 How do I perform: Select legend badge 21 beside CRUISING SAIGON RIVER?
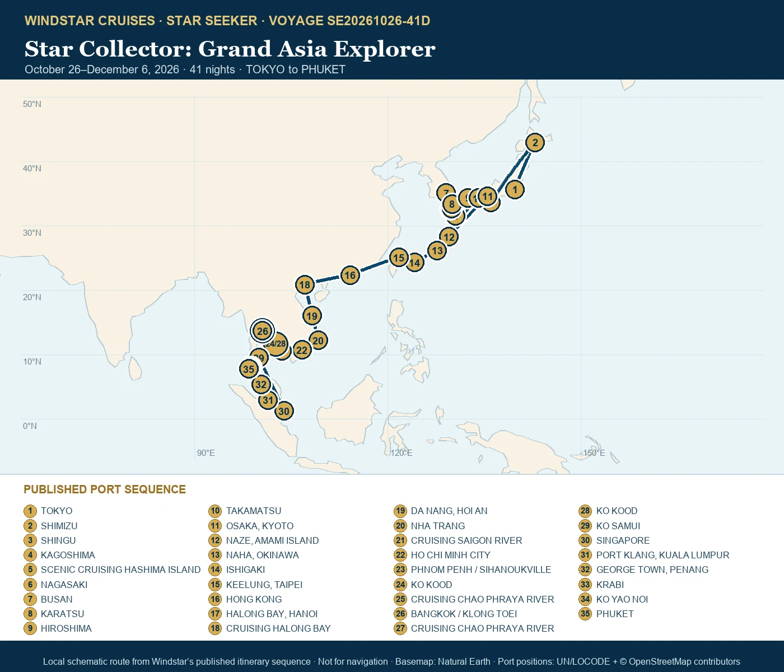[x=400, y=540]
